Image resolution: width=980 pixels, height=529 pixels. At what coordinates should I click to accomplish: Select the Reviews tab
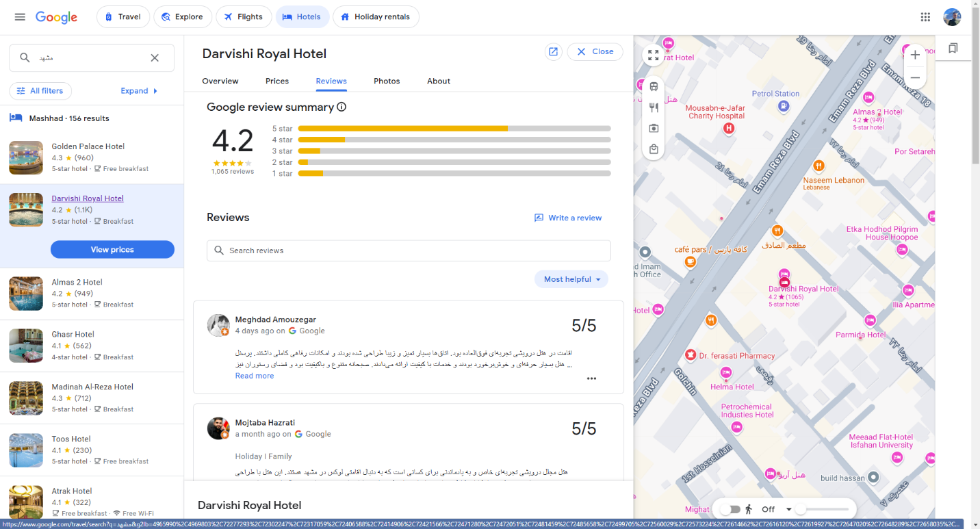coord(331,81)
